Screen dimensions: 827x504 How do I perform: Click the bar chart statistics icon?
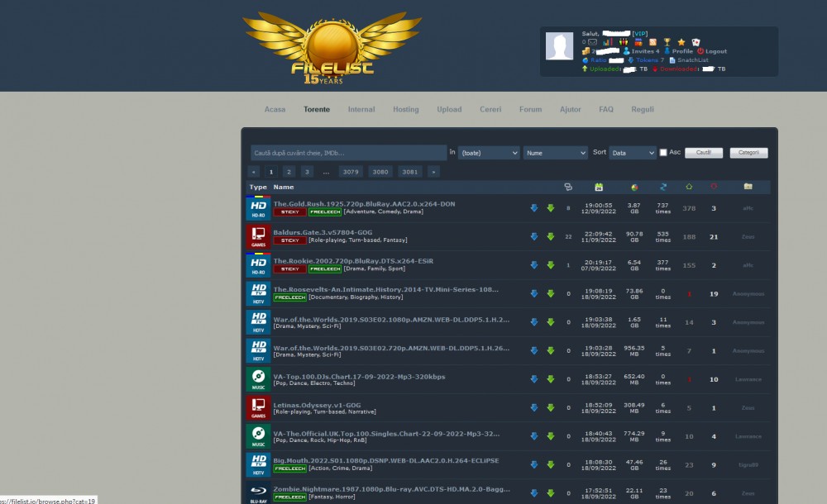tap(608, 42)
